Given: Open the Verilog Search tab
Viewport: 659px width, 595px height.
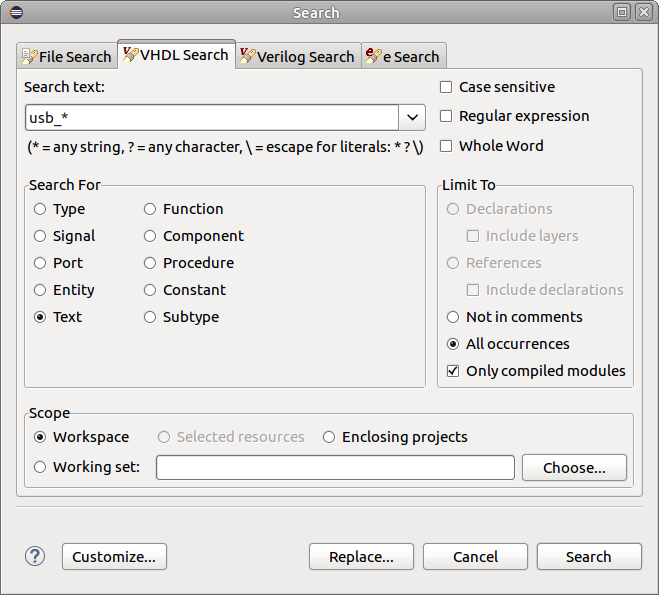Looking at the screenshot, I should 298,56.
